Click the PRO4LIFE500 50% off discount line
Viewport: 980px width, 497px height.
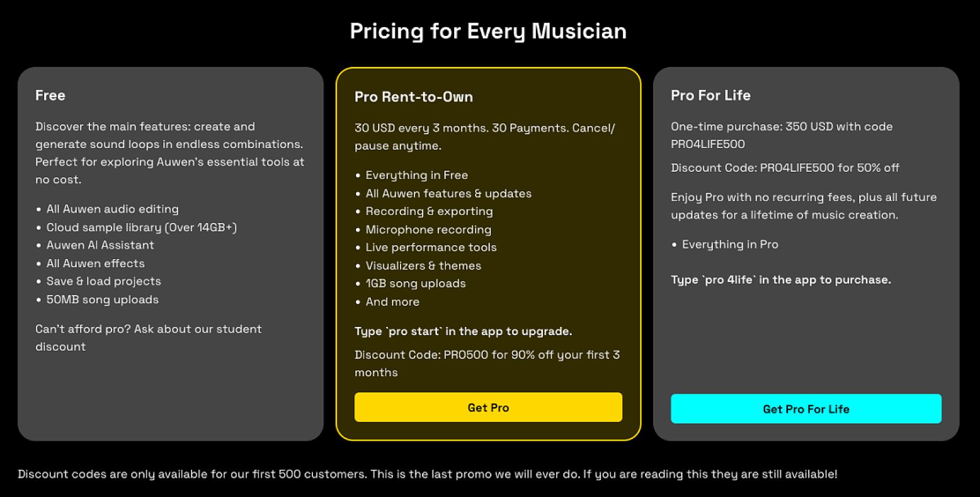point(785,168)
